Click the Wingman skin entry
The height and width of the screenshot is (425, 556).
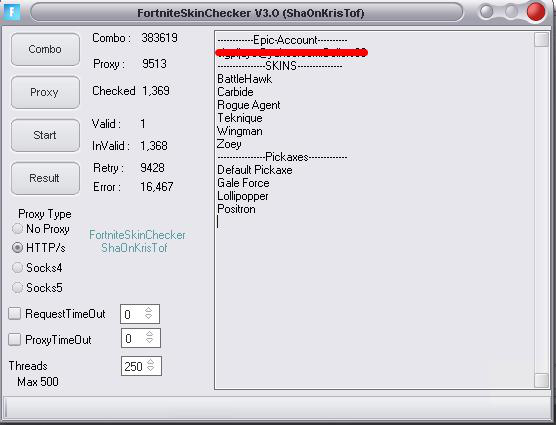(240, 131)
